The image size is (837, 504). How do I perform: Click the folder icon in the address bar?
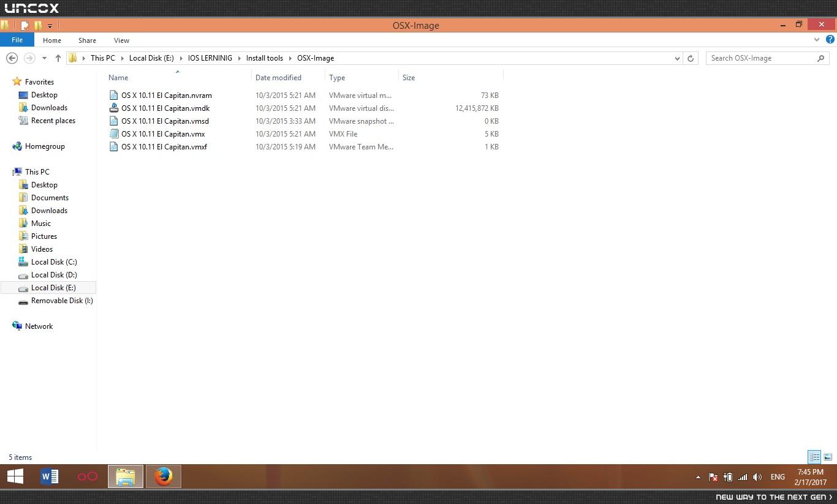click(x=73, y=58)
